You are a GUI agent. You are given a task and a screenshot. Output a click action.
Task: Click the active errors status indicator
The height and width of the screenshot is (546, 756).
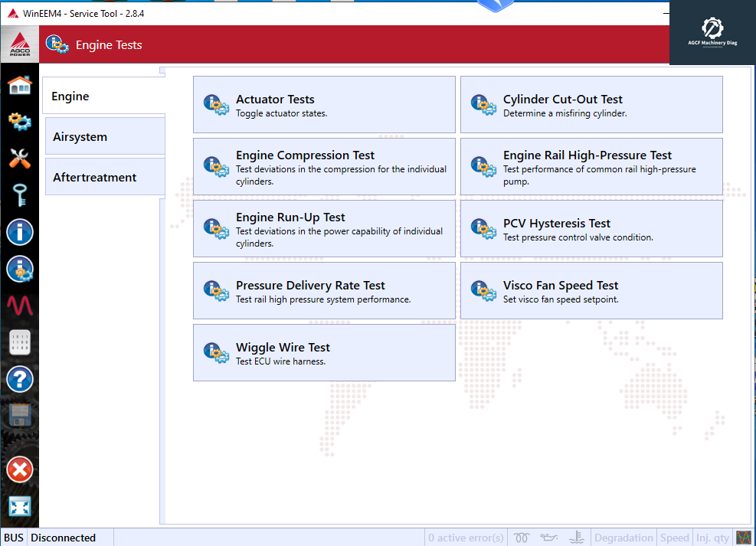point(466,538)
